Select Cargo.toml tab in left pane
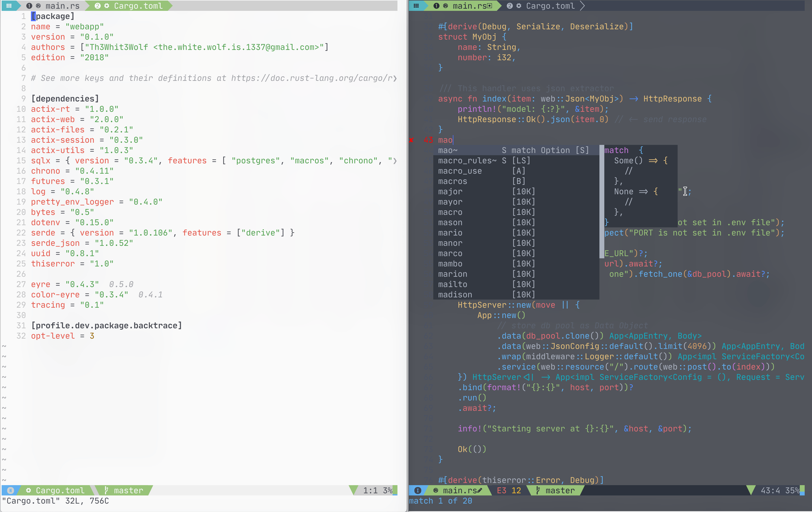This screenshot has width=812, height=512. point(138,6)
